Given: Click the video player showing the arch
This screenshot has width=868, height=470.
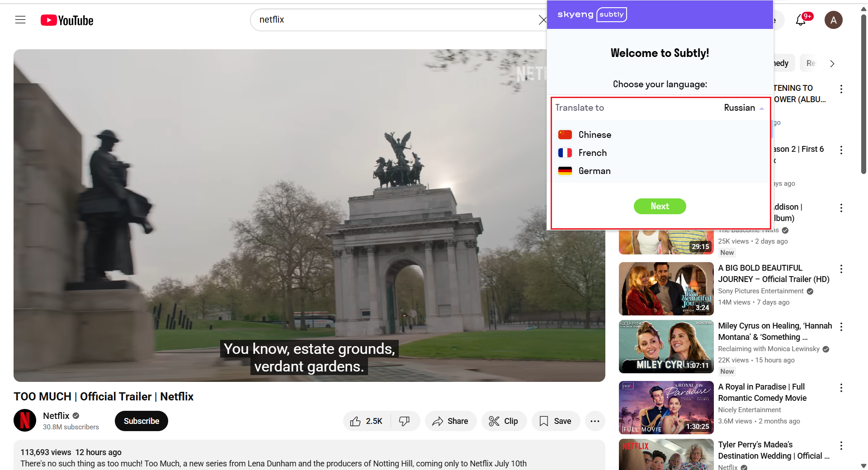Looking at the screenshot, I should click(309, 216).
